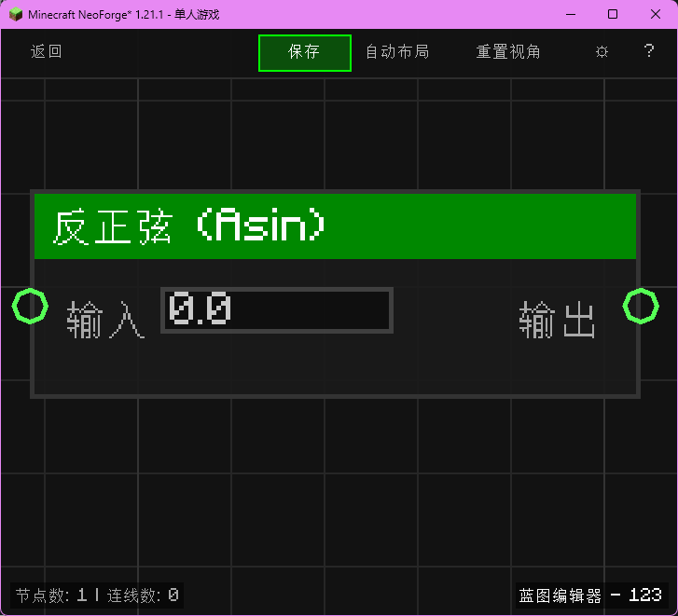This screenshot has width=678, height=616.
Task: Reset the view with 重置视角
Action: (508, 52)
